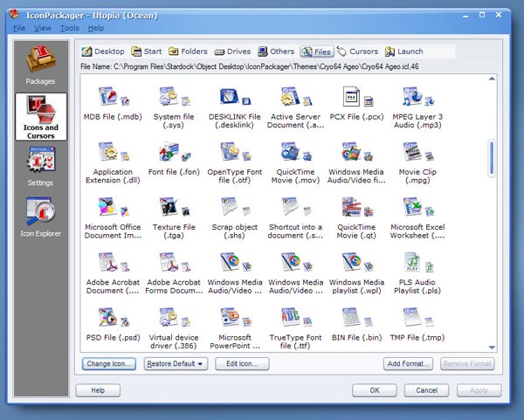This screenshot has height=420, width=524.
Task: Switch to the Folders tab
Action: coord(188,52)
